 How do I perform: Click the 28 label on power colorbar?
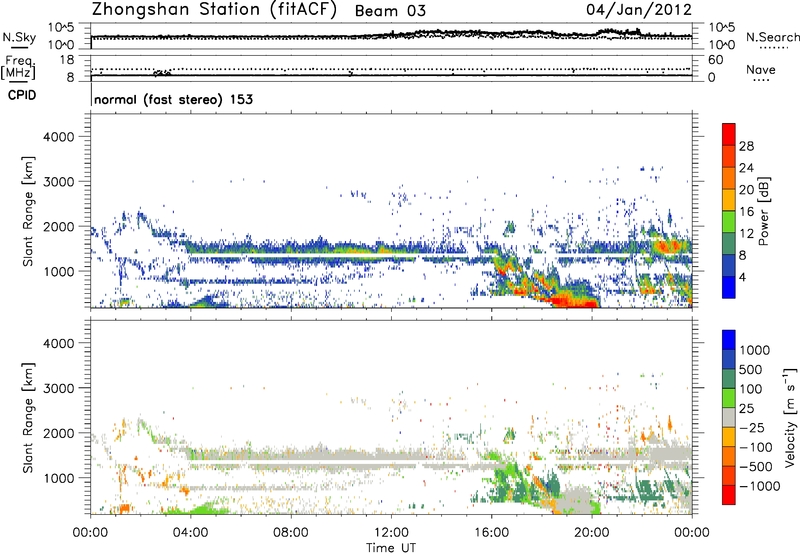(746, 146)
